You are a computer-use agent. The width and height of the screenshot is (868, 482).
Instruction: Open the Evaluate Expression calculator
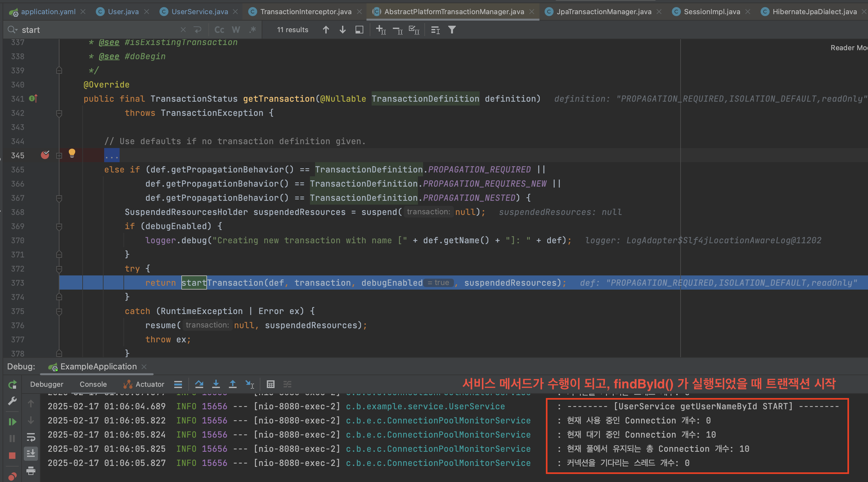click(x=271, y=384)
